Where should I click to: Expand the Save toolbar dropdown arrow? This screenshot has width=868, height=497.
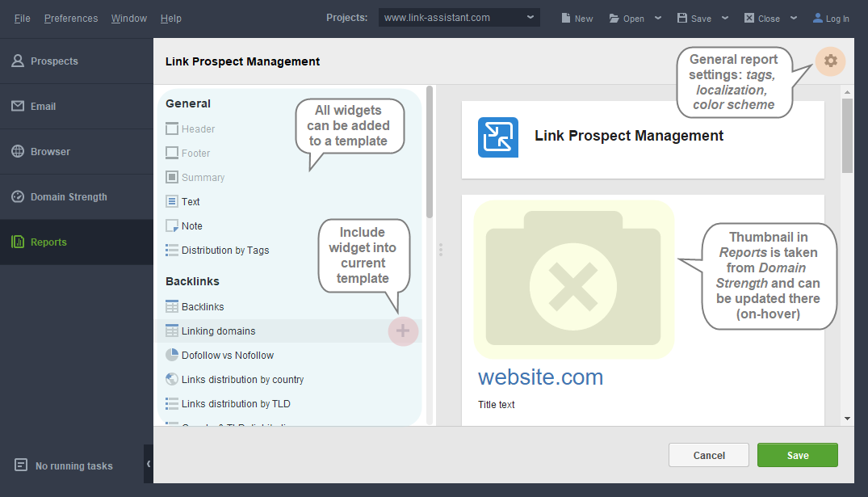click(x=725, y=18)
